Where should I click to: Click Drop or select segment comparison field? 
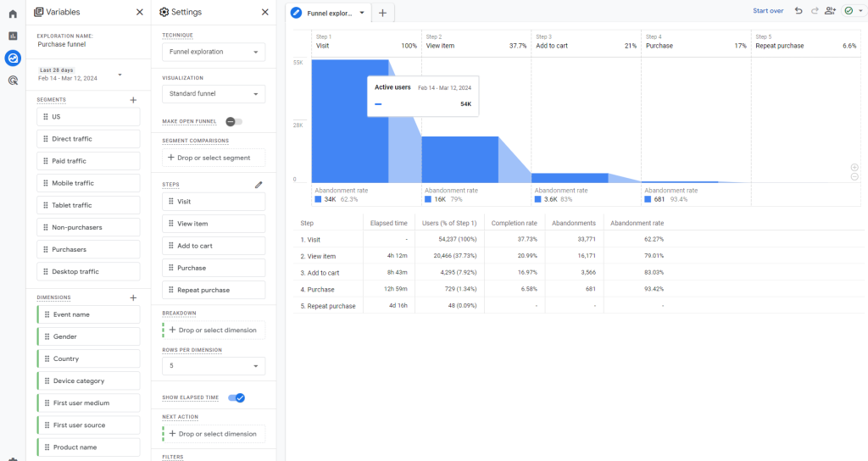coord(214,158)
